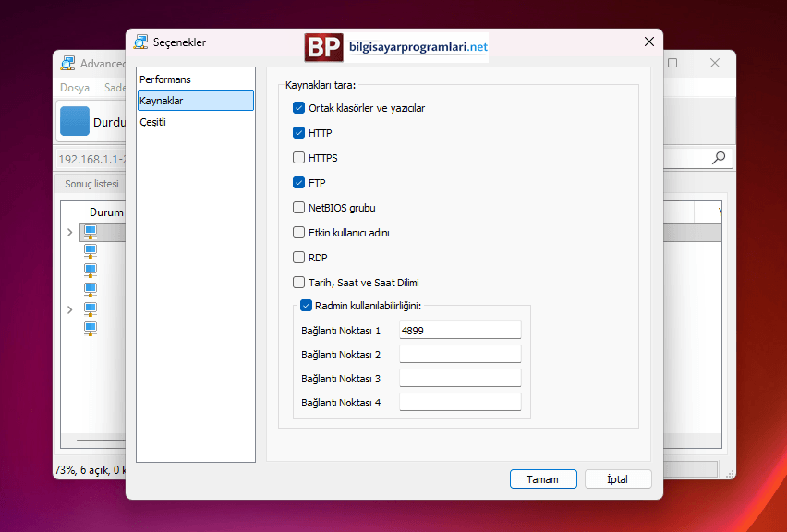Select Performans in the options list
Screen dimensions: 787x532
[x=195, y=79]
